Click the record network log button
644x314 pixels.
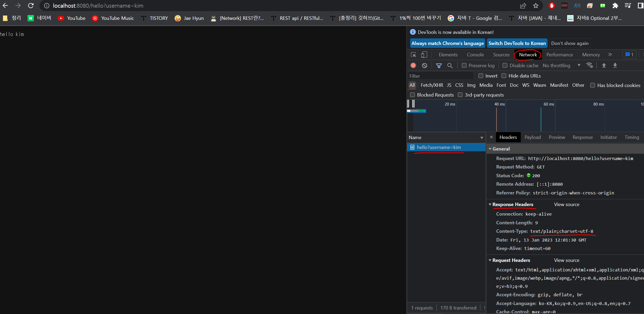pyautogui.click(x=413, y=65)
